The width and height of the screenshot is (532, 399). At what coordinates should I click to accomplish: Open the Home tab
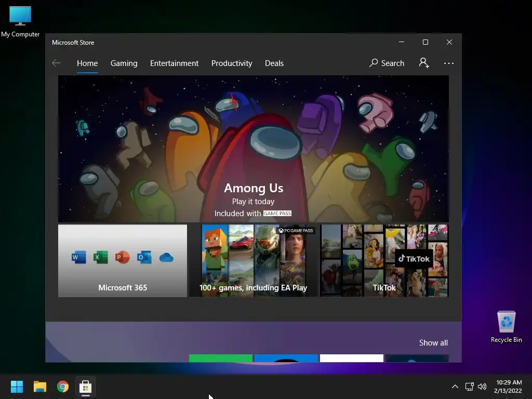pos(87,63)
